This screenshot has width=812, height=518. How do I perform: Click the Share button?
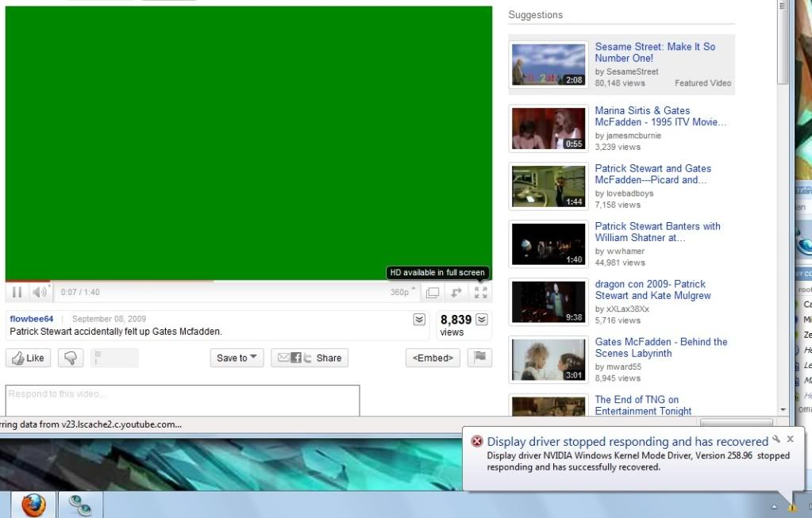(310, 358)
